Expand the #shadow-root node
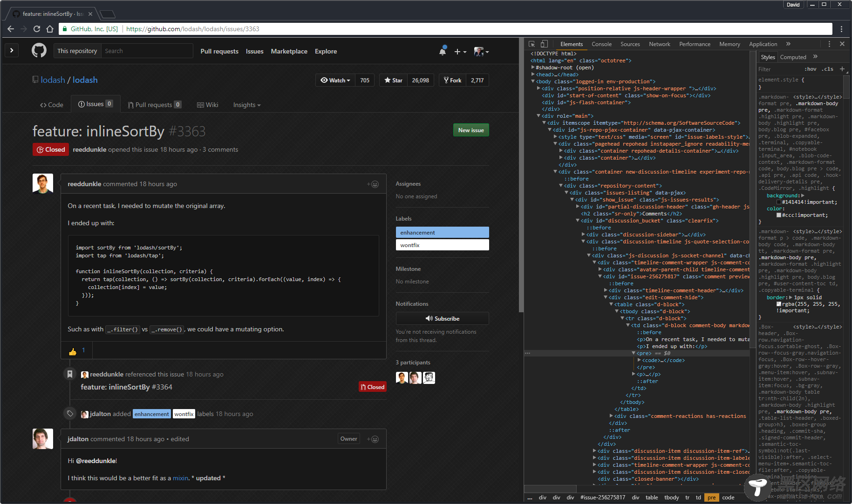The height and width of the screenshot is (504, 852). tap(533, 67)
